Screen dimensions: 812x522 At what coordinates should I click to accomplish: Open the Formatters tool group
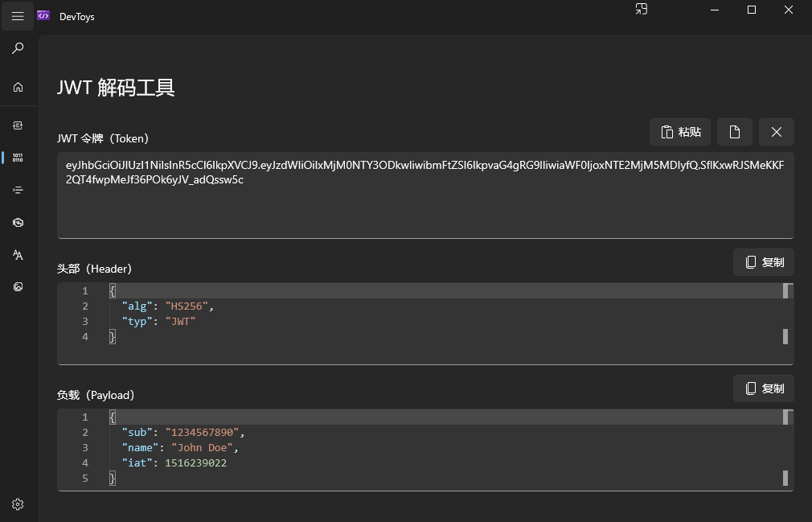coord(18,190)
